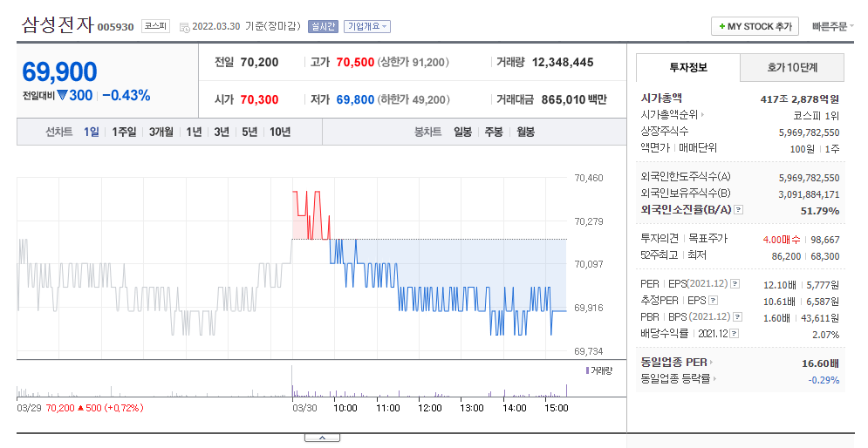
Task: Click the 투자의견 label
Action: coord(660,238)
